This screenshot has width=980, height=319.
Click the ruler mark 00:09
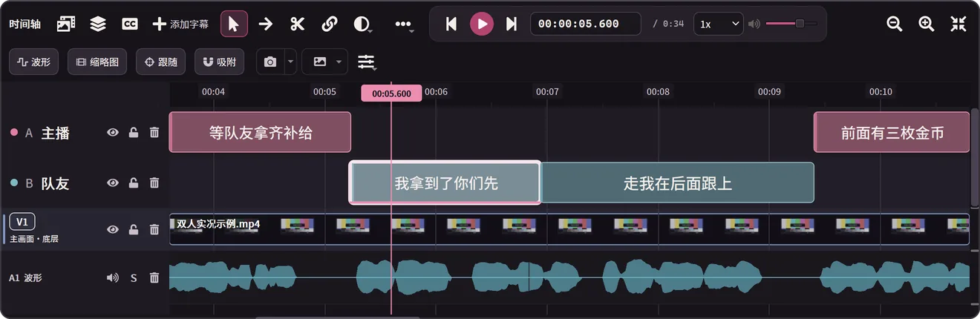click(769, 92)
